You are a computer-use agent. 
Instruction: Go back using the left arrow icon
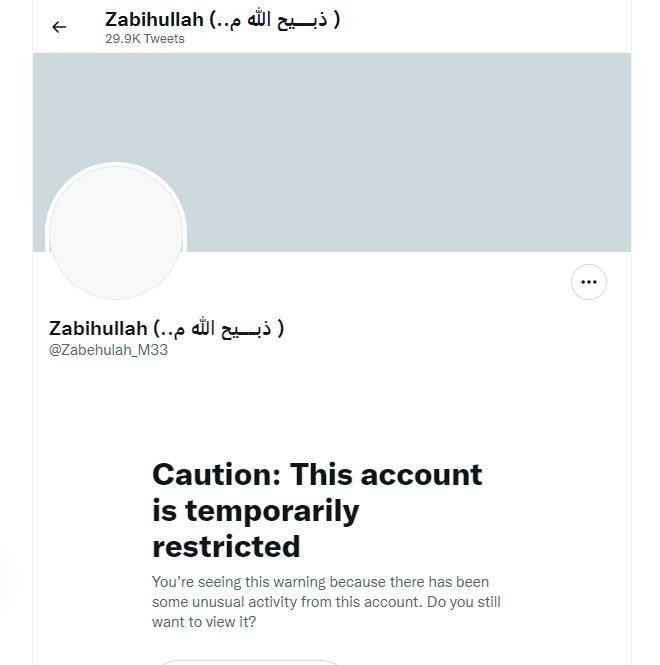(x=59, y=27)
